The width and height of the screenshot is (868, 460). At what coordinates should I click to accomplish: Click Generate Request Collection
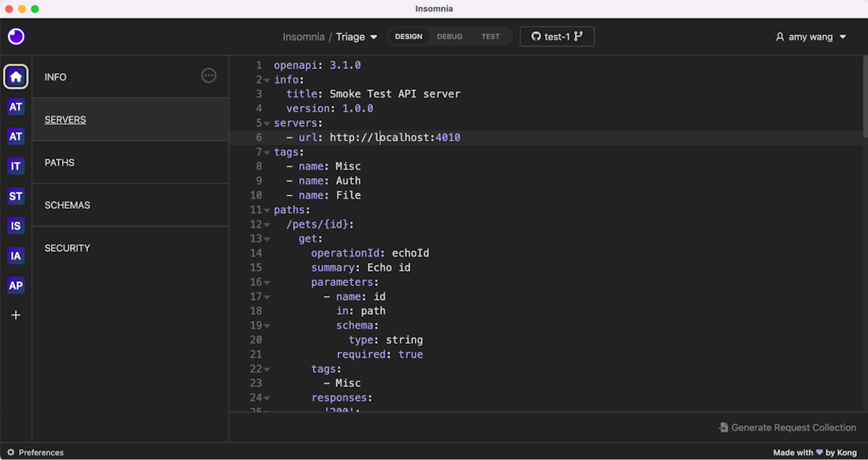[787, 428]
